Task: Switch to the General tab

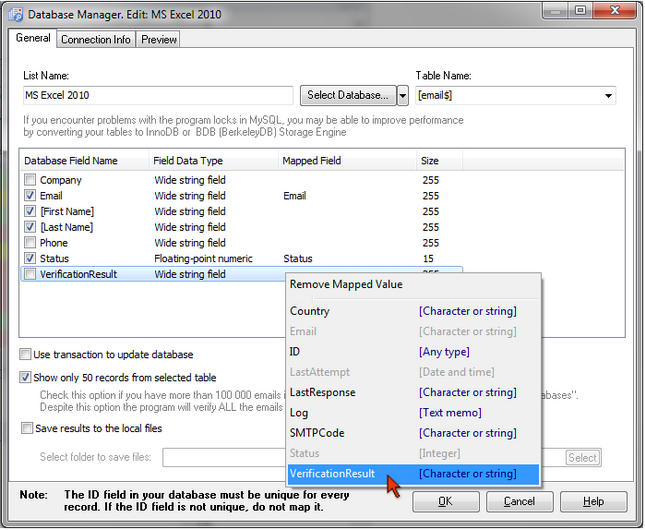Action: [33, 38]
